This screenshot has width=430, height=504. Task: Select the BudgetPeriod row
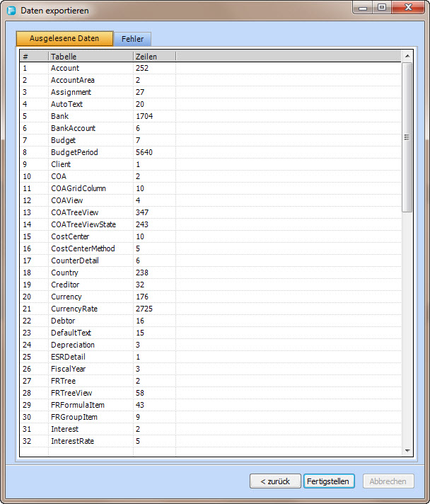click(x=74, y=152)
